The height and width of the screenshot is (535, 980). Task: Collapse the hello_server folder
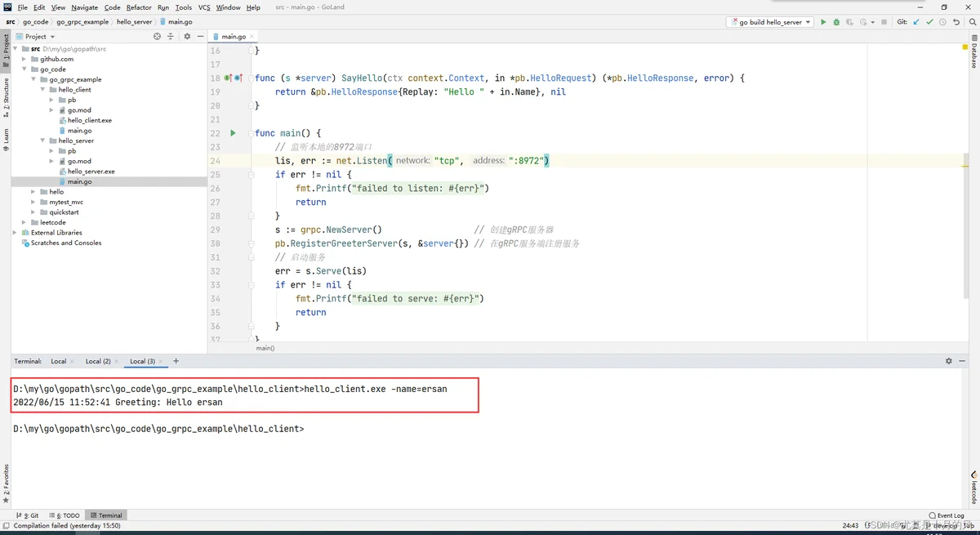coord(42,140)
